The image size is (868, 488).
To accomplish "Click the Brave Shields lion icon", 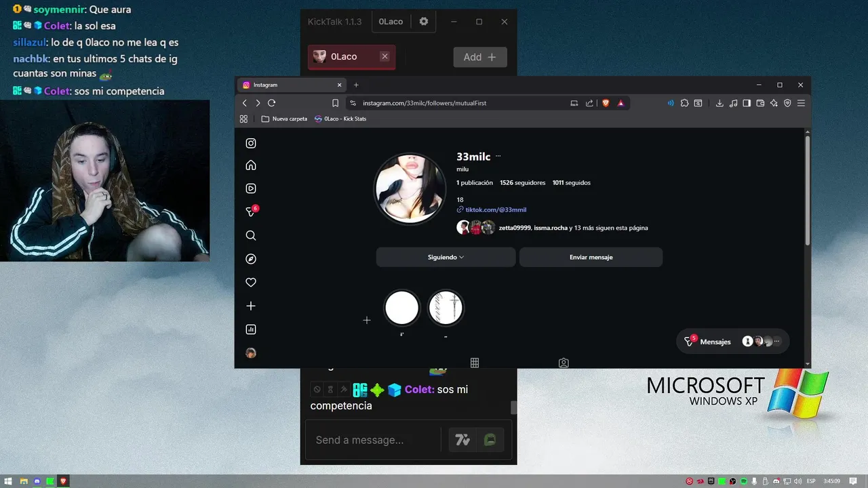I will pyautogui.click(x=606, y=103).
